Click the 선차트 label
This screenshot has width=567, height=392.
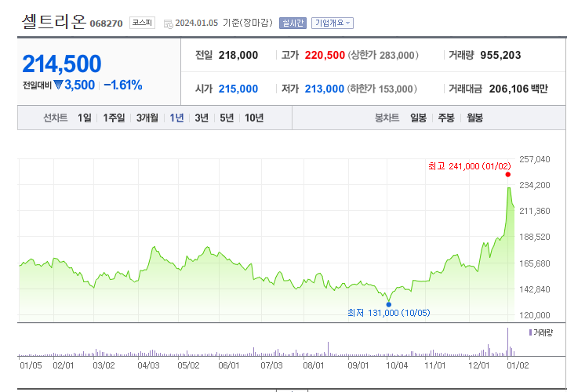pyautogui.click(x=56, y=118)
